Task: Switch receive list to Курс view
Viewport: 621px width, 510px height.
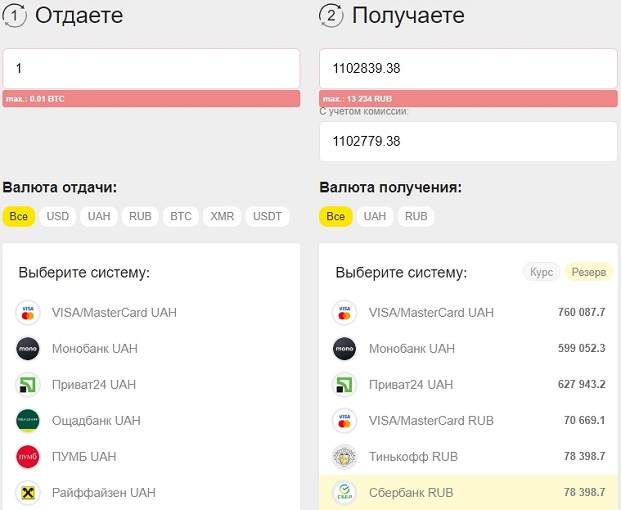Action: pos(541,272)
